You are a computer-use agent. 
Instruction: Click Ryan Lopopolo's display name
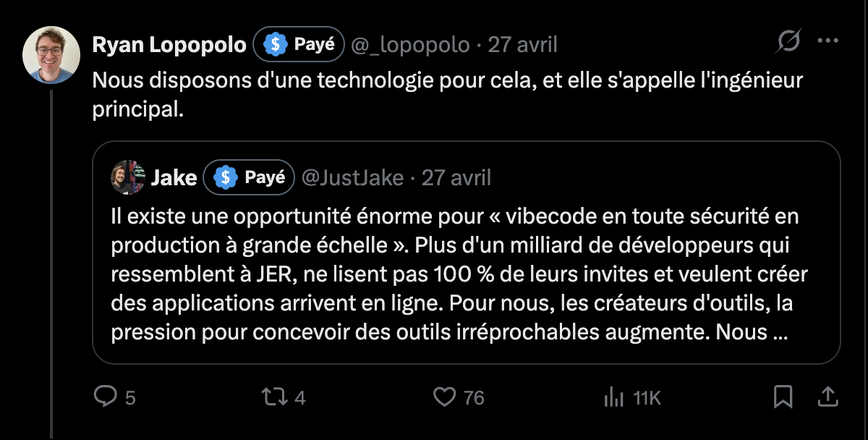coord(169,45)
